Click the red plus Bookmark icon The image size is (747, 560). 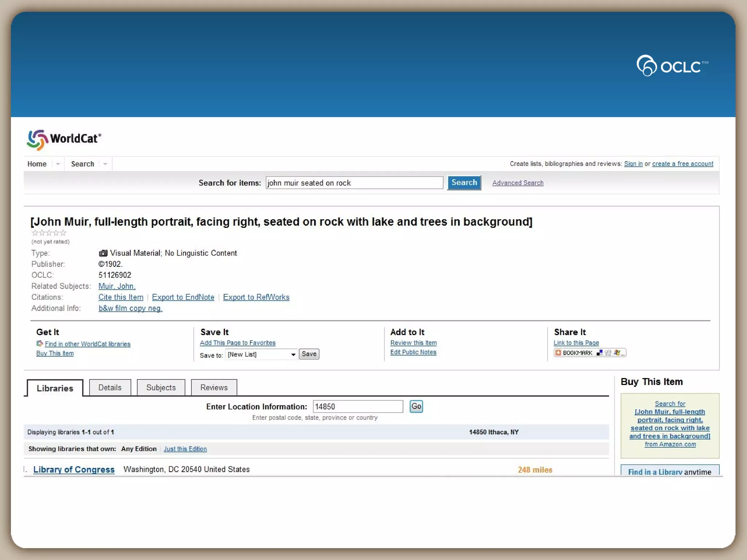coord(558,353)
